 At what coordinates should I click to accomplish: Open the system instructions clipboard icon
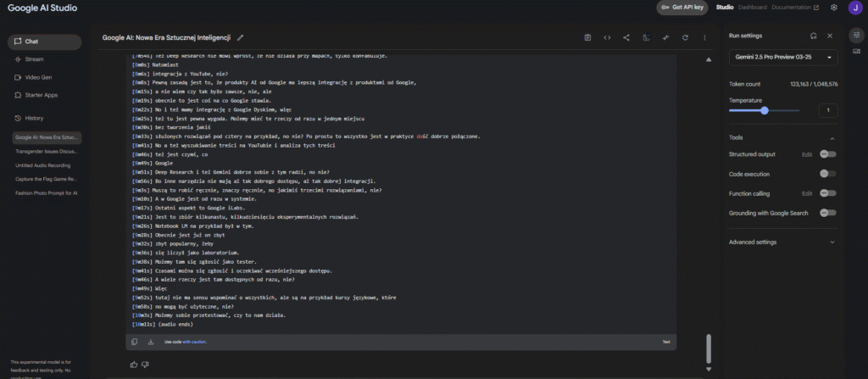[x=587, y=37]
